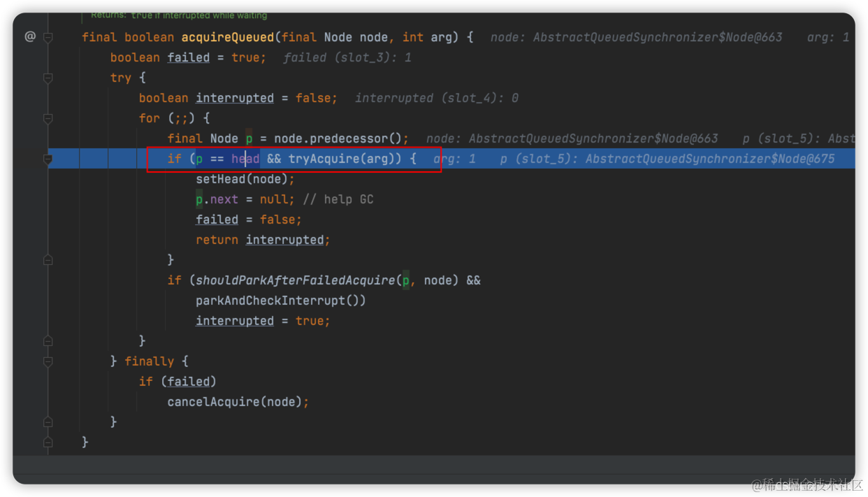Click 'return interrupted' statement

263,240
